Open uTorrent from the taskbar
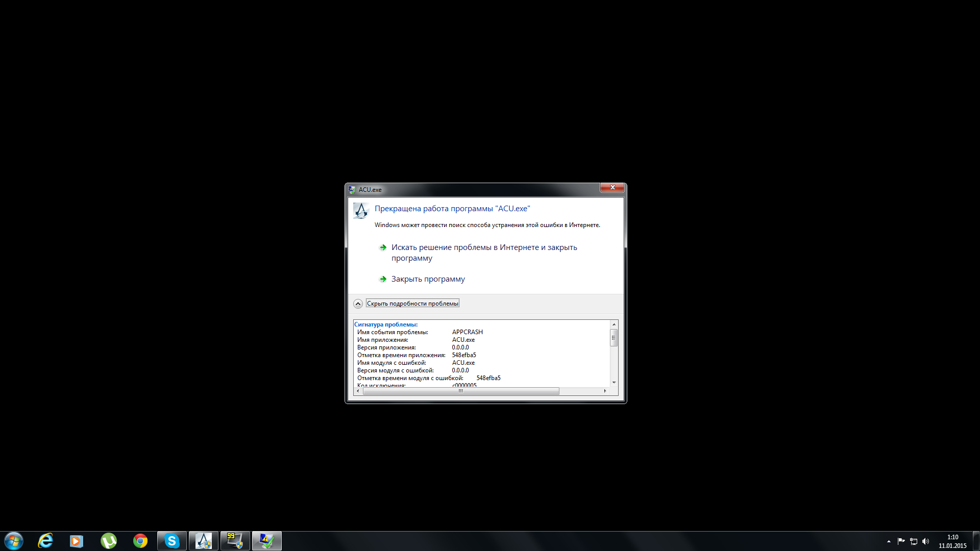 coord(108,541)
